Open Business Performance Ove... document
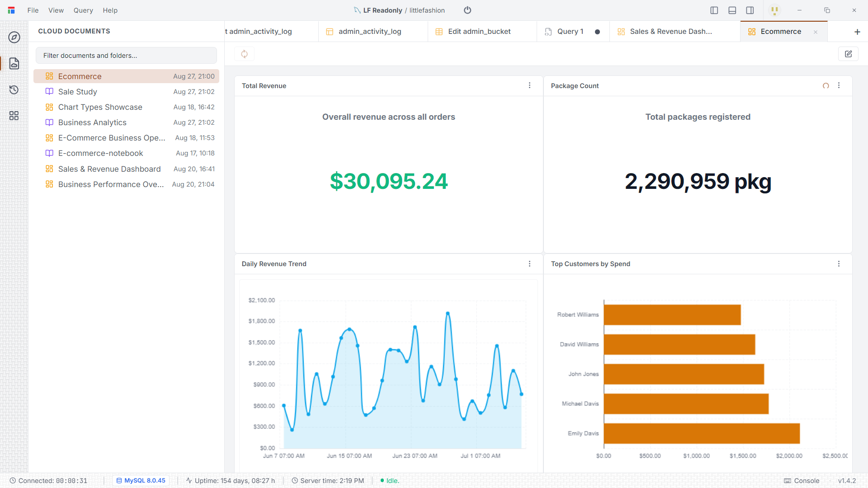This screenshot has width=868, height=488. (126, 184)
